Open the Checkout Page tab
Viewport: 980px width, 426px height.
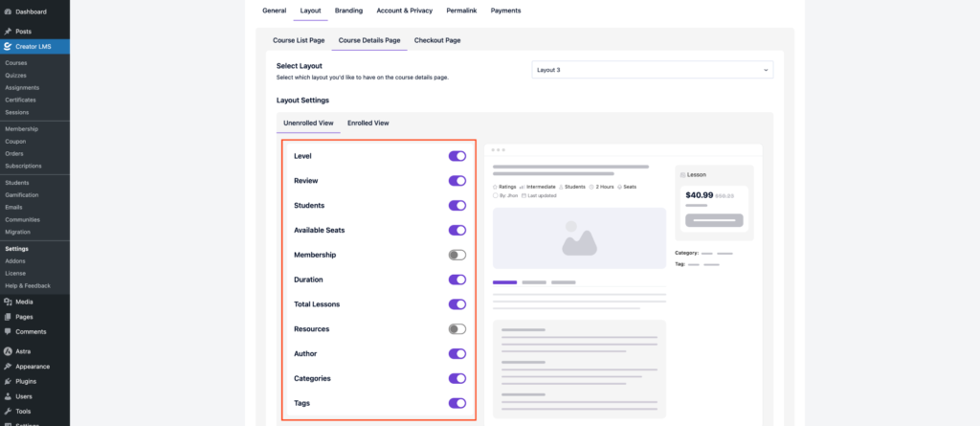coord(436,40)
